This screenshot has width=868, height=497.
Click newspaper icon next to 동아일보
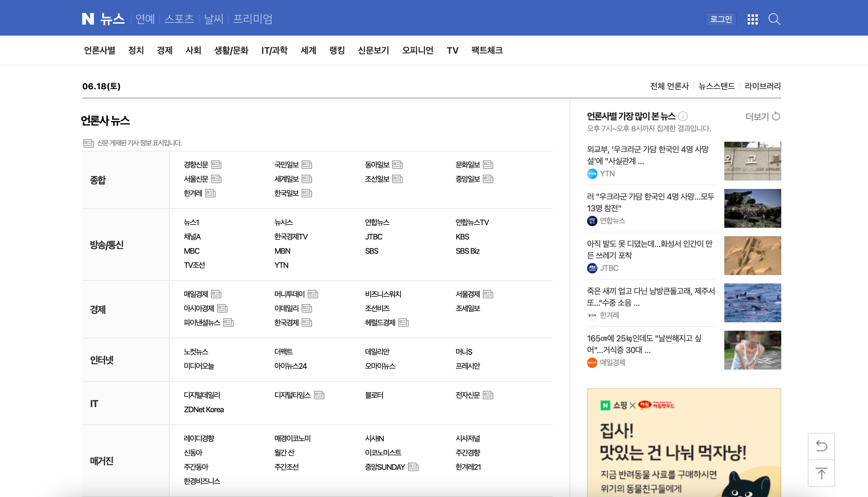coord(397,165)
